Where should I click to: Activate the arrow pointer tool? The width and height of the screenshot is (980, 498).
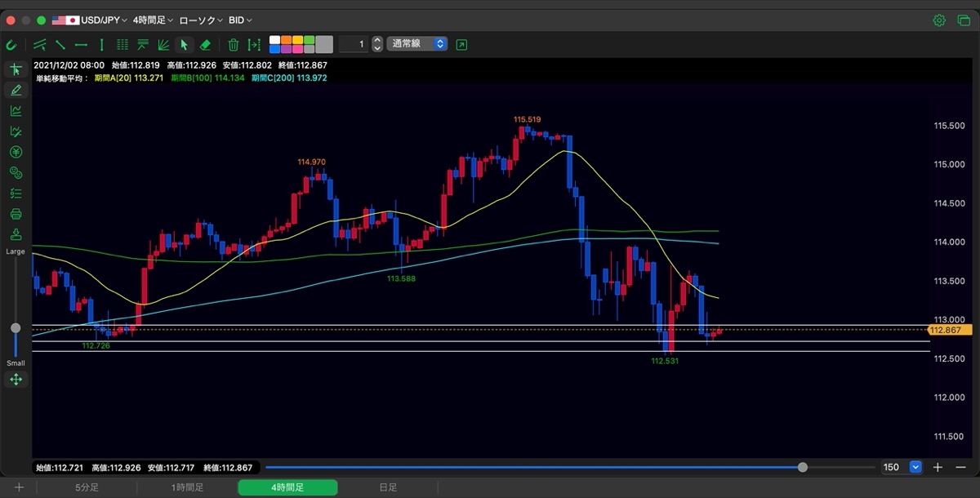[x=184, y=44]
